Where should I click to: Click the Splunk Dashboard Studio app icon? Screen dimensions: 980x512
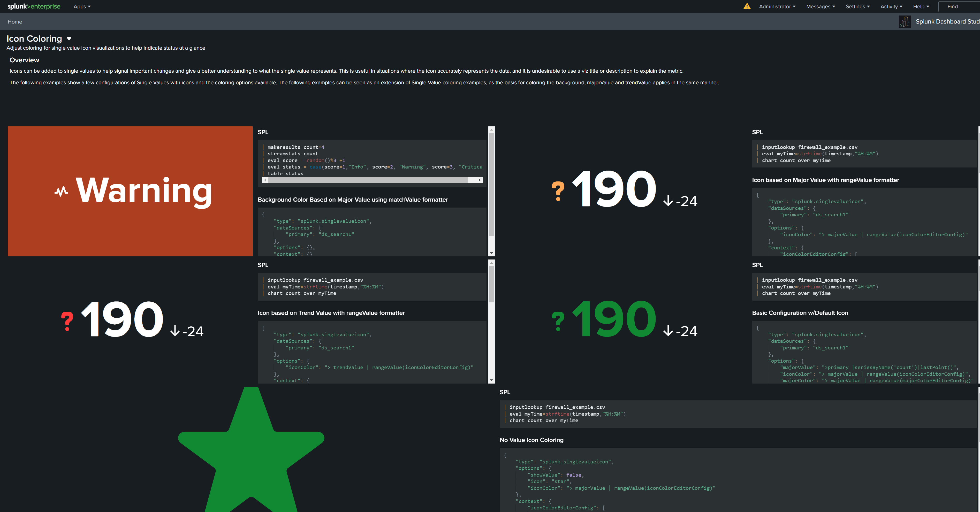point(905,22)
